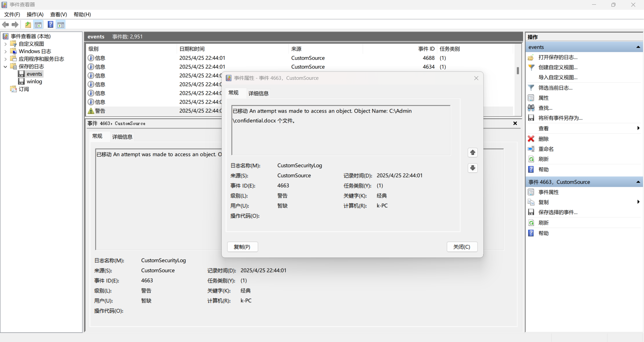Click the up-one-level folder toolbar icon

[x=28, y=24]
